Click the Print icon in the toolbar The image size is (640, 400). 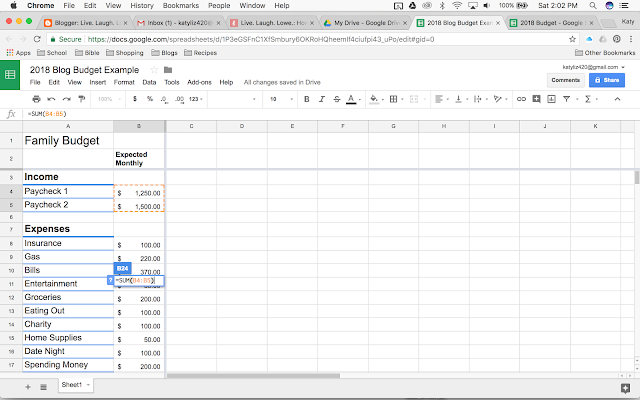click(x=36, y=99)
